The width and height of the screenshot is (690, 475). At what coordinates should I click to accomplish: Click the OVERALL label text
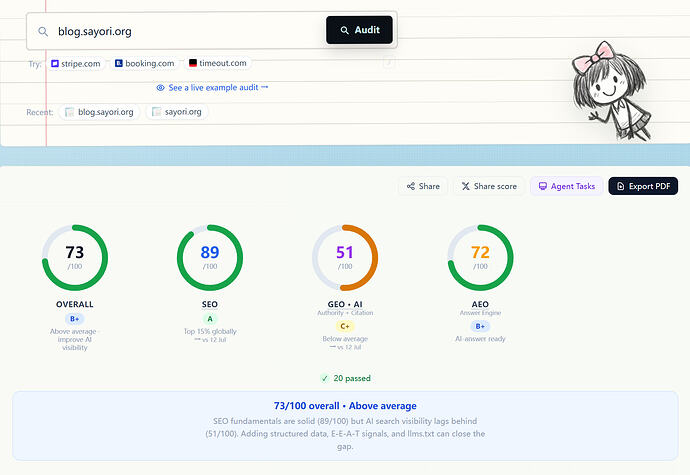click(75, 304)
